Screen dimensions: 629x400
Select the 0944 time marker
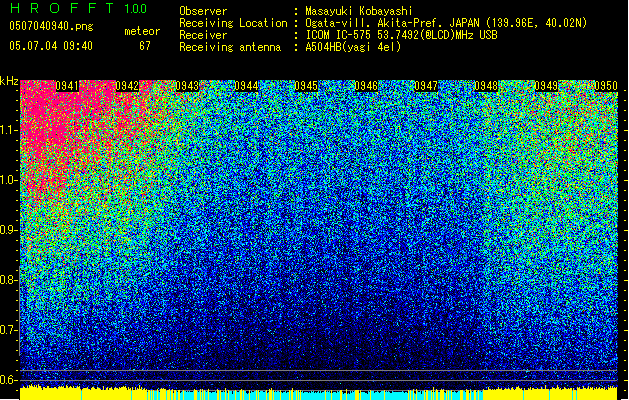[246, 86]
